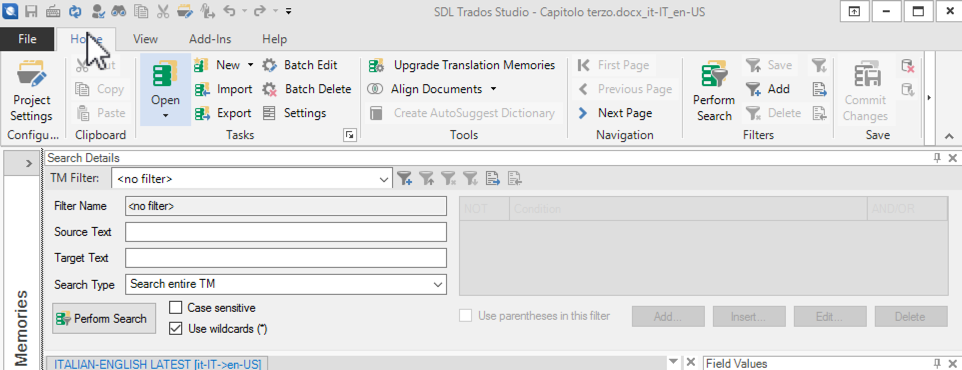The width and height of the screenshot is (962, 370).
Task: Click the Perform Search button below fields
Action: 103,318
